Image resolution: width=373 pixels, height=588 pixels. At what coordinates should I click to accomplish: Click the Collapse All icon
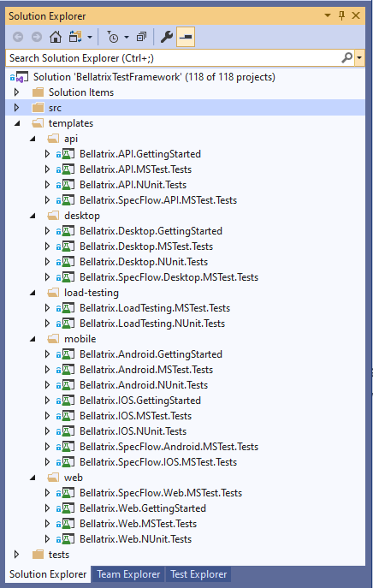point(142,37)
